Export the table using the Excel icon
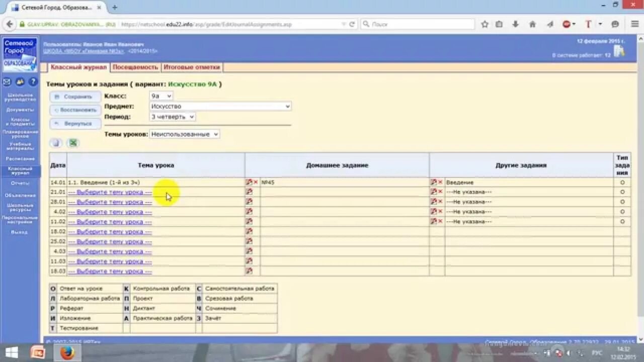Image resolution: width=644 pixels, height=362 pixels. click(x=73, y=143)
